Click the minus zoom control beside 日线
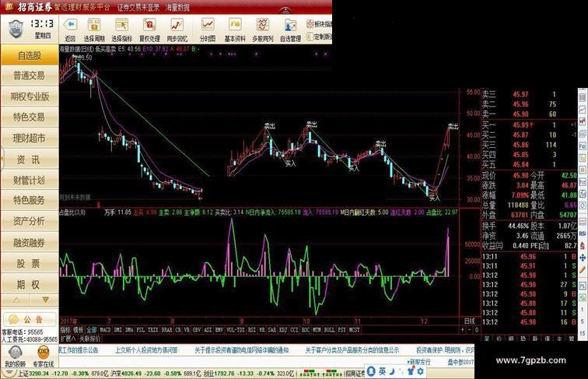Image resolution: width=588 pixels, height=379 pixels. [470, 330]
